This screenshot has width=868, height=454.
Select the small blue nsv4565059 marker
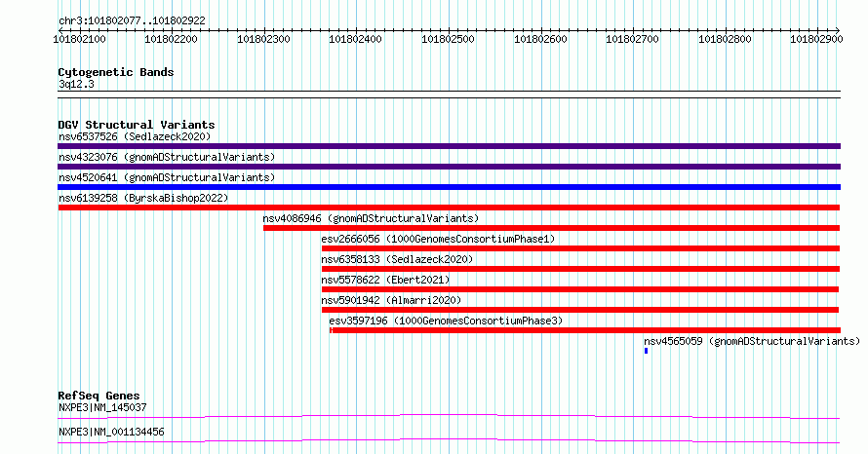[x=646, y=351]
